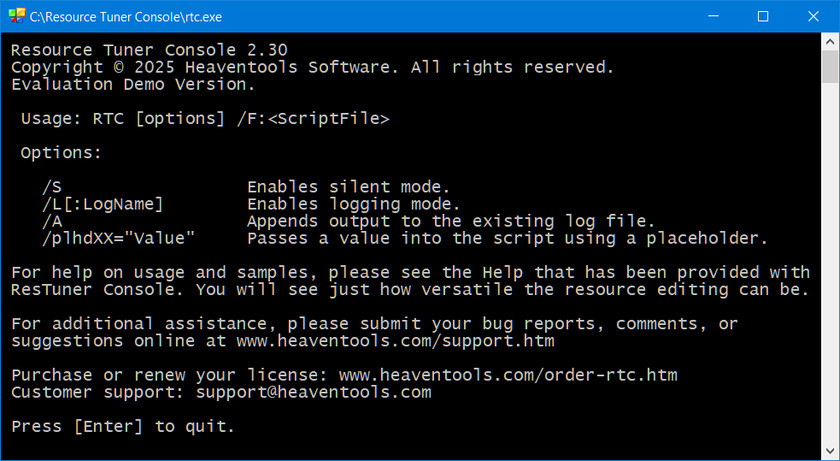Click the /S silent mode option
Screen dimensions: 840x461
coord(52,187)
